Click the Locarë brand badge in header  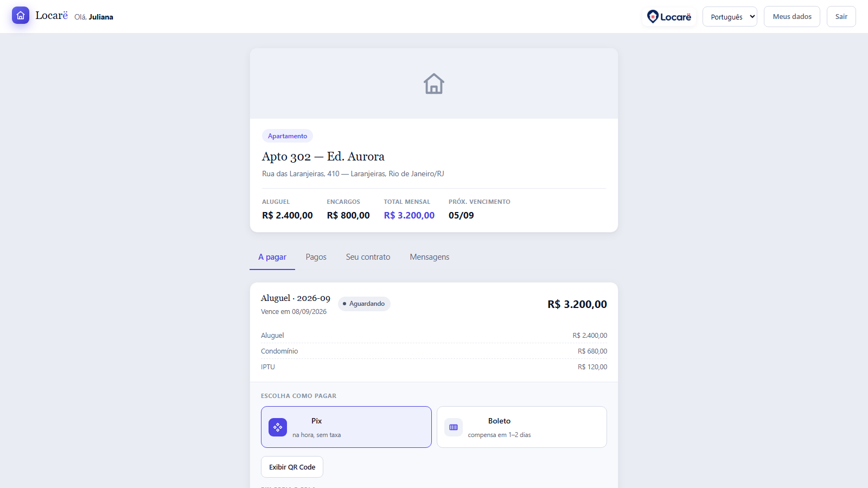[669, 17]
